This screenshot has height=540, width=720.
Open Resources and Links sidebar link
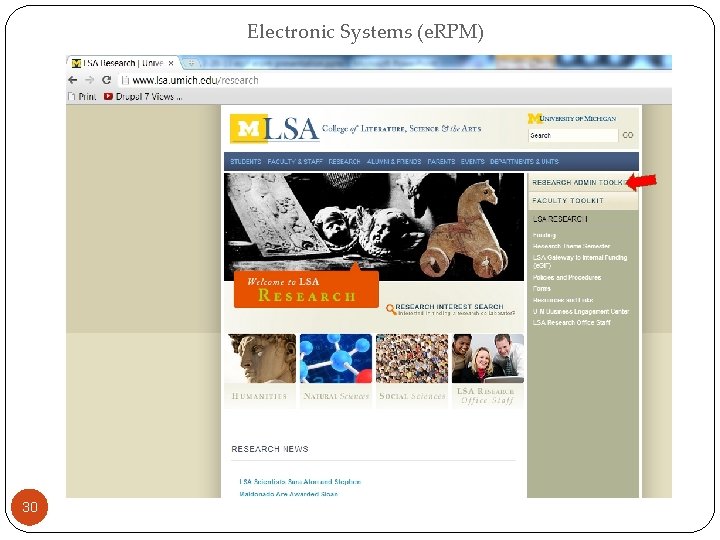pyautogui.click(x=563, y=300)
